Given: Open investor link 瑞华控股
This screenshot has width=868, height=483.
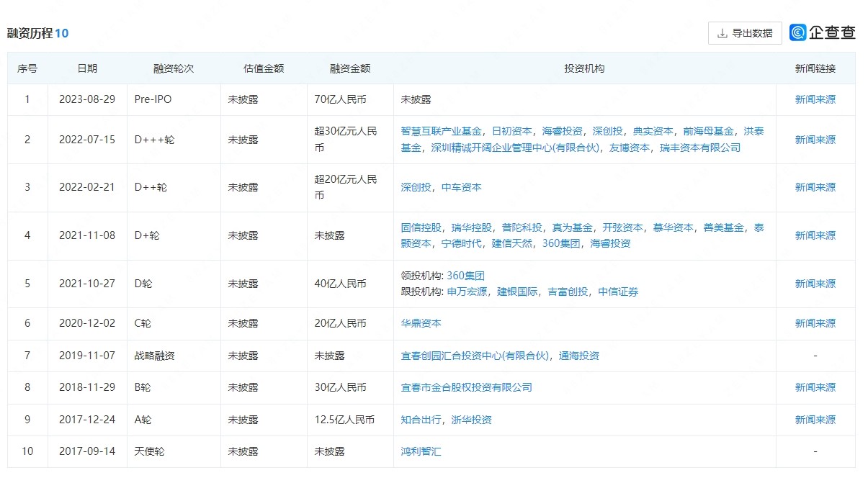Looking at the screenshot, I should point(472,227).
